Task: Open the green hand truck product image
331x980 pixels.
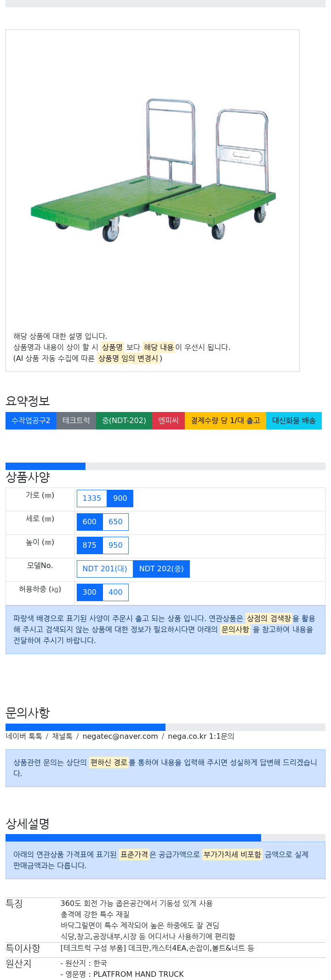Action: 153,170
